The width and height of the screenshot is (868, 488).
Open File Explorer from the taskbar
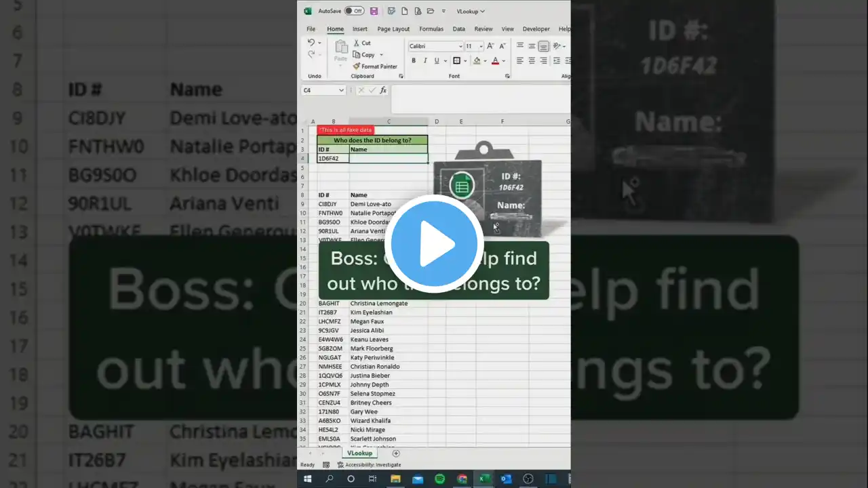pyautogui.click(x=395, y=479)
